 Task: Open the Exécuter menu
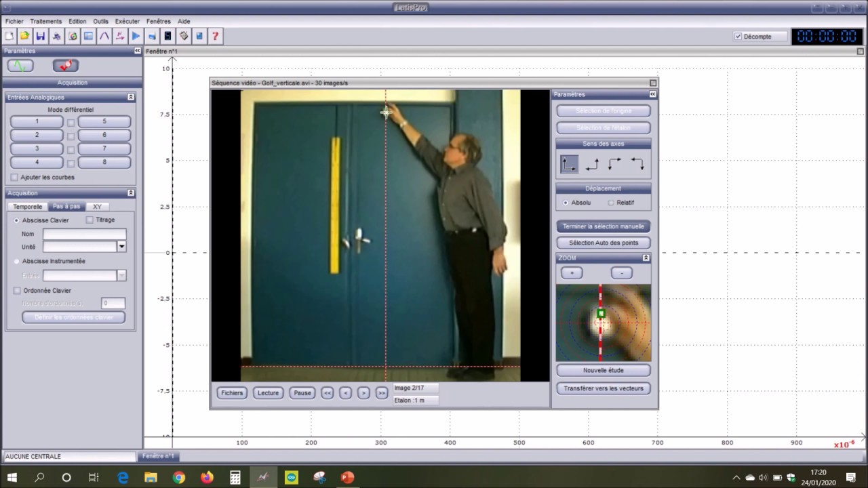coord(127,21)
